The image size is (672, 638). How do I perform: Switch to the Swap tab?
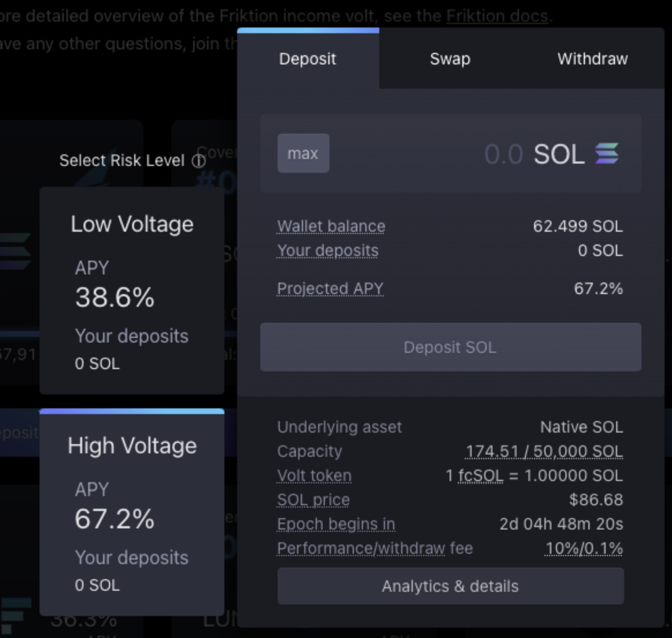pyautogui.click(x=450, y=59)
